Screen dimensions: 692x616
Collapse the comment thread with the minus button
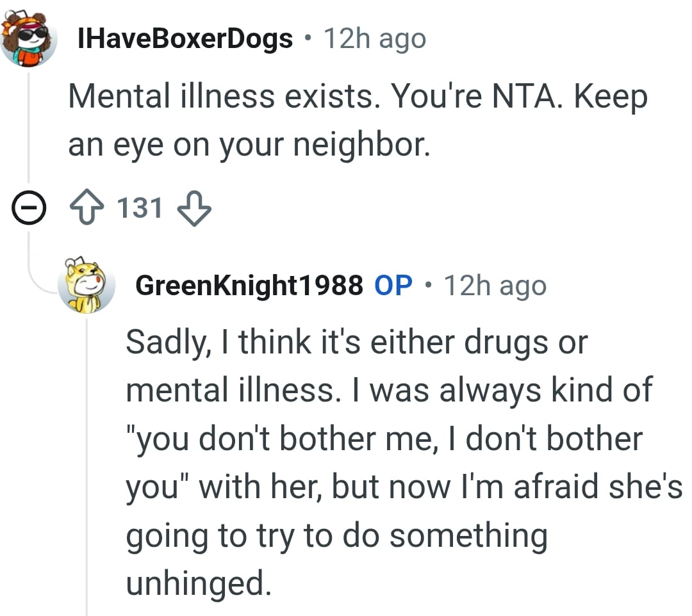point(28,206)
